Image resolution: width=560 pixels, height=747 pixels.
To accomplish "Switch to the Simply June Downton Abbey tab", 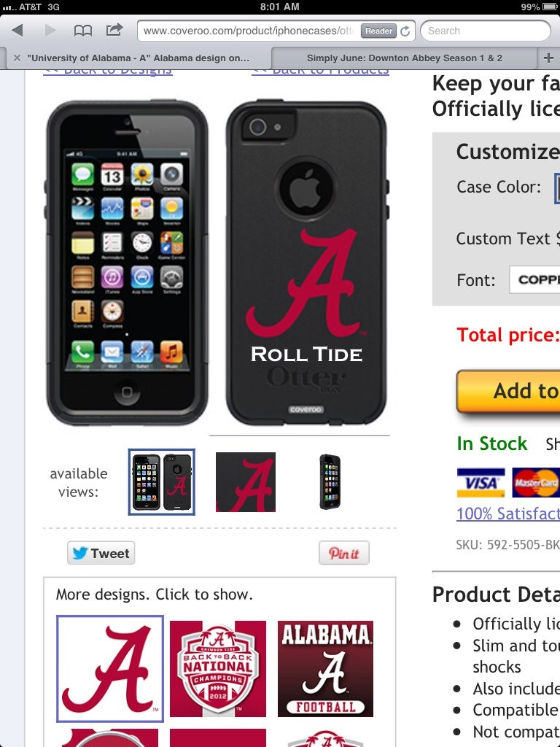I will pyautogui.click(x=404, y=58).
